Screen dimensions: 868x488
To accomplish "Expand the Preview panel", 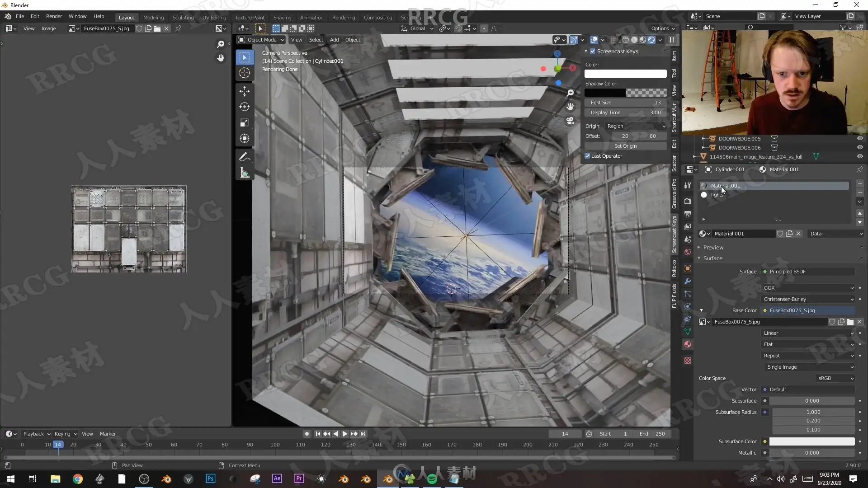I will (x=713, y=247).
